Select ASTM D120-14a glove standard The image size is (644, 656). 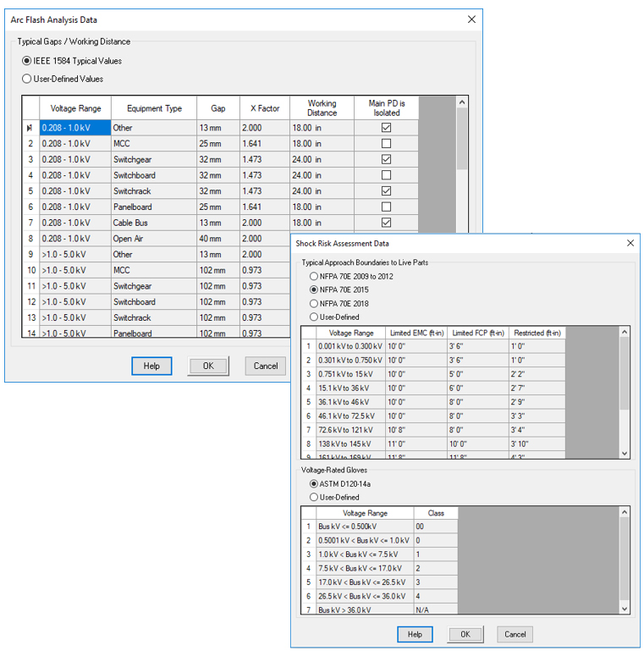pyautogui.click(x=314, y=483)
